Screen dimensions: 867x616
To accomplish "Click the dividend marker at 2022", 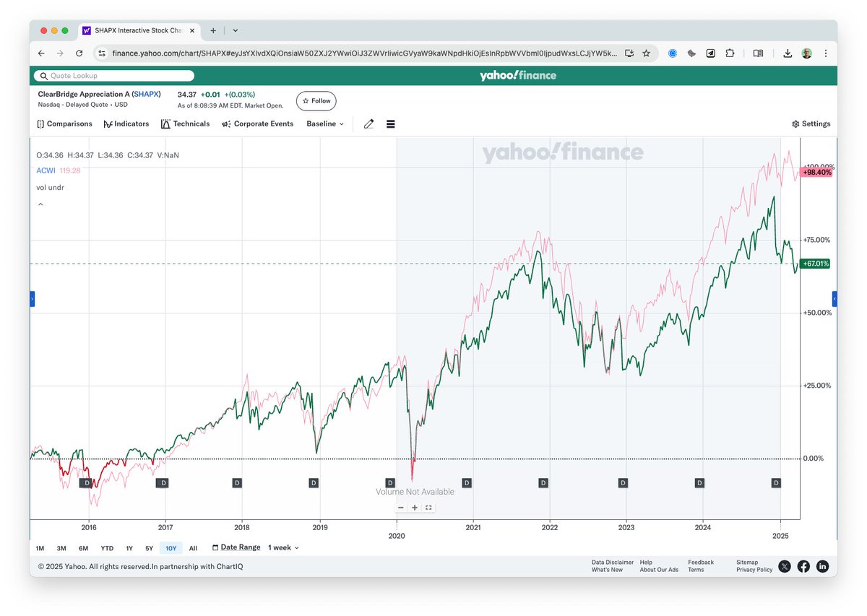I will pyautogui.click(x=543, y=482).
